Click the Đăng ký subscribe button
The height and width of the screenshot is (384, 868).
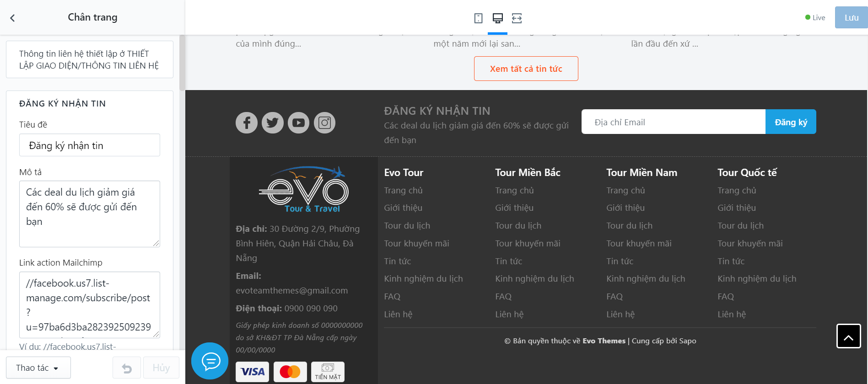(x=791, y=122)
